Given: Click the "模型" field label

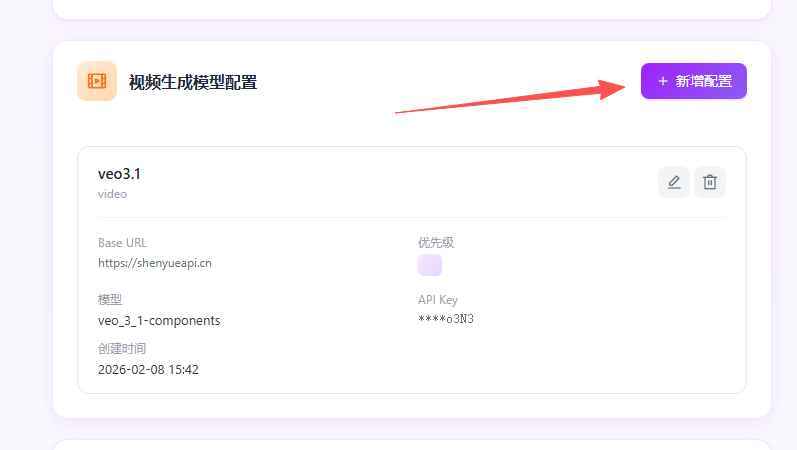Looking at the screenshot, I should coord(110,300).
